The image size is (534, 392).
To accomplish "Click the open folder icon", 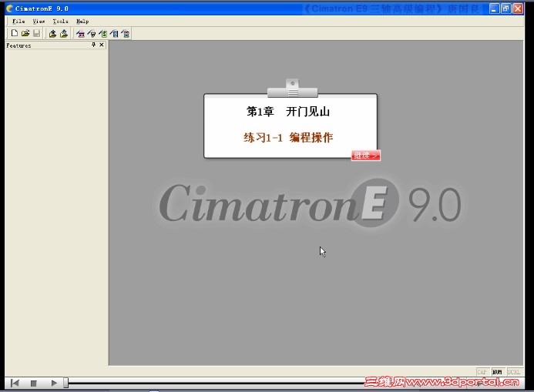I will [x=25, y=33].
